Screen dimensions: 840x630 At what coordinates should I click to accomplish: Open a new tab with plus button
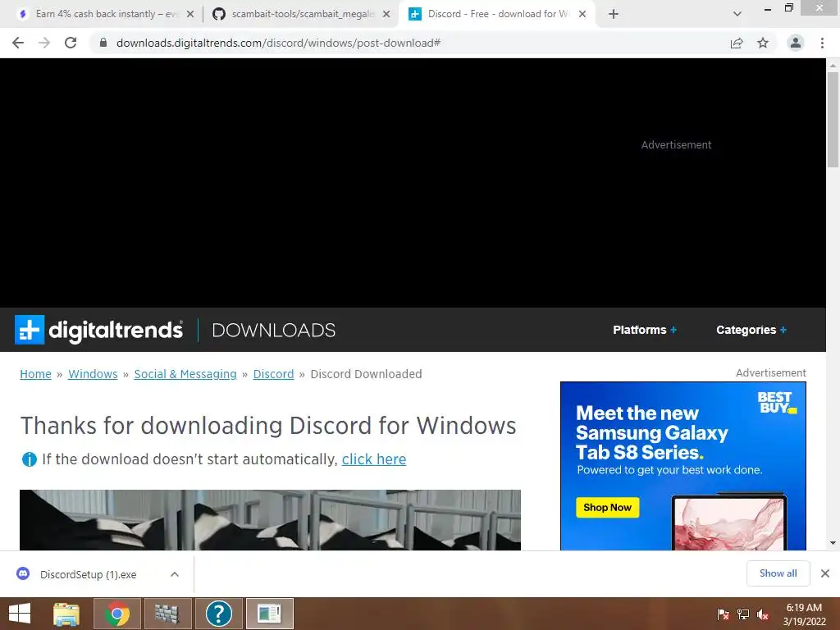click(x=614, y=14)
